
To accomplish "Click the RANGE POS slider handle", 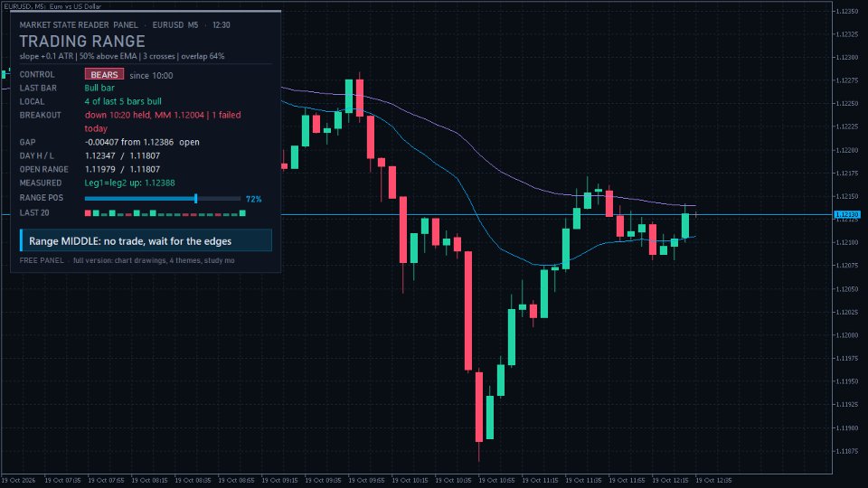I will point(195,198).
